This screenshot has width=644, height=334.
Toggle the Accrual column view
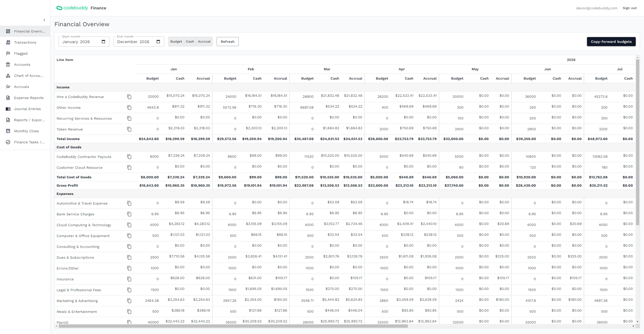pos(204,42)
